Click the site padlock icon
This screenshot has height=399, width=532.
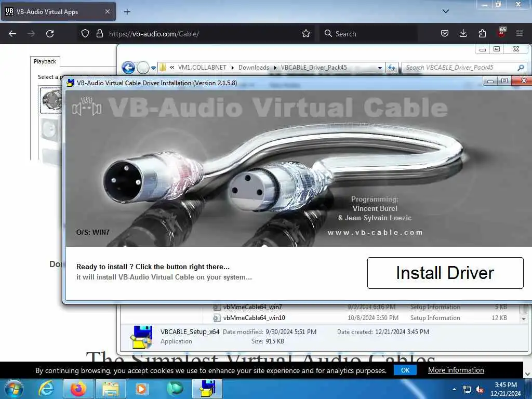click(x=99, y=34)
